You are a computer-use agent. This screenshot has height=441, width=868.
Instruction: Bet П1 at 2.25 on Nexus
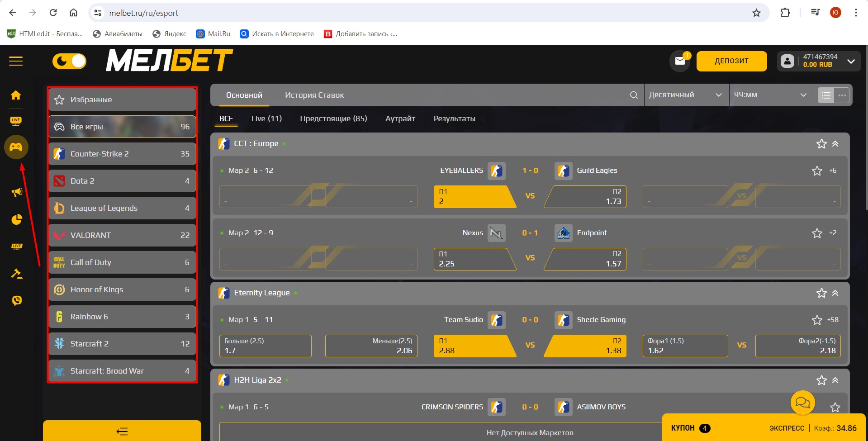pyautogui.click(x=474, y=259)
